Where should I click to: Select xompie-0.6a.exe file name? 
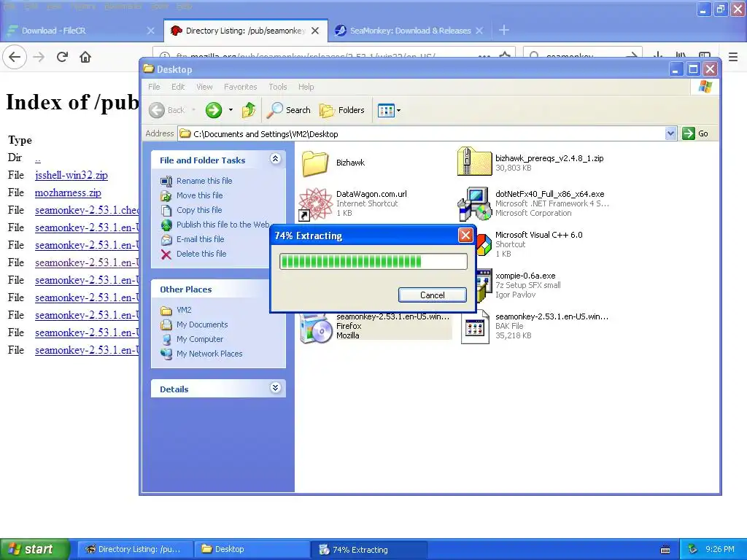pos(525,276)
